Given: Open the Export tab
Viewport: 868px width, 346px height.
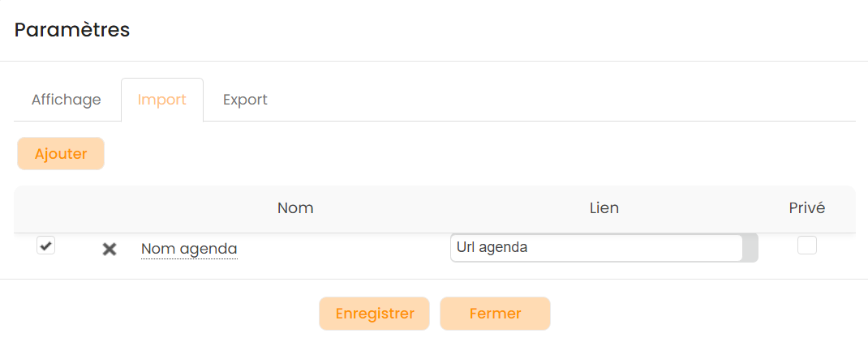Looking at the screenshot, I should tap(245, 100).
